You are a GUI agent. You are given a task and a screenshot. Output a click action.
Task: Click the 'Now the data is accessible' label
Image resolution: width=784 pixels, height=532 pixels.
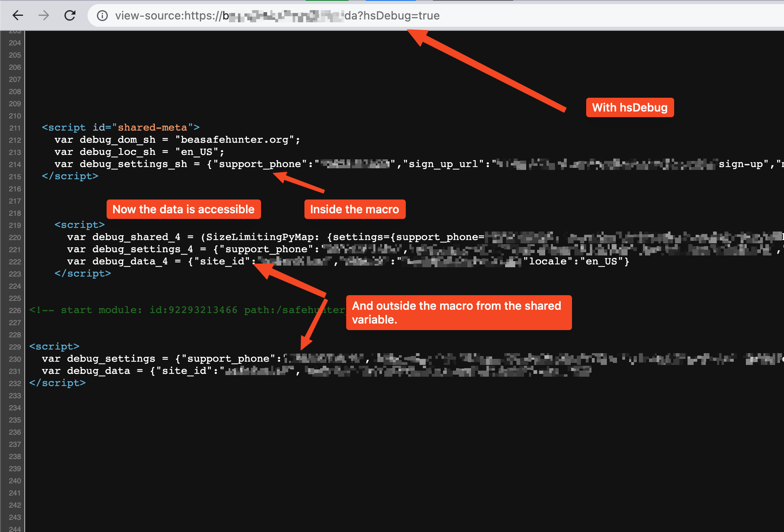tap(183, 209)
